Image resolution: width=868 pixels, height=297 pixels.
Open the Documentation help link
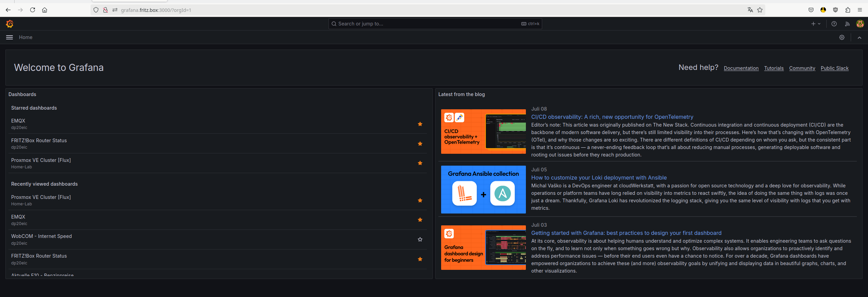(x=741, y=68)
